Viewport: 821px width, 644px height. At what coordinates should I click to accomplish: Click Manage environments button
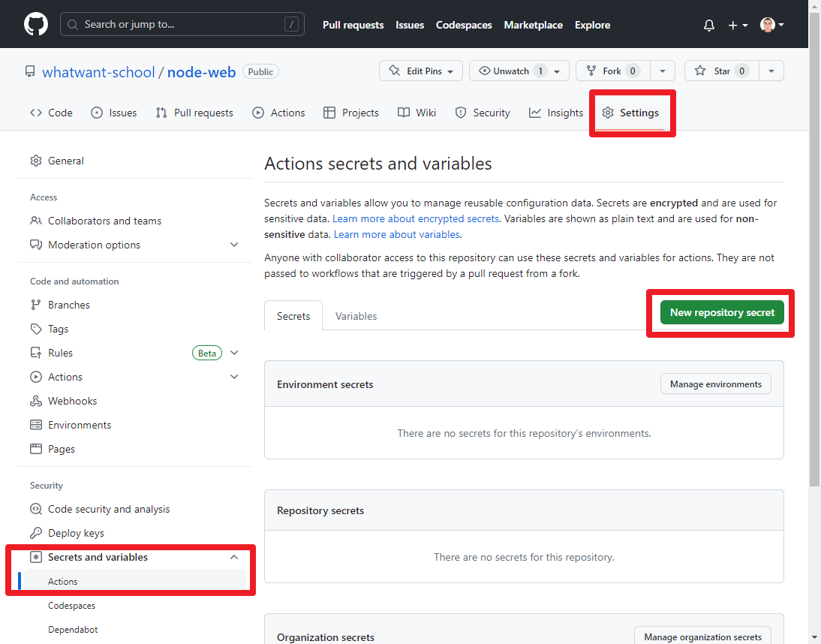point(715,384)
